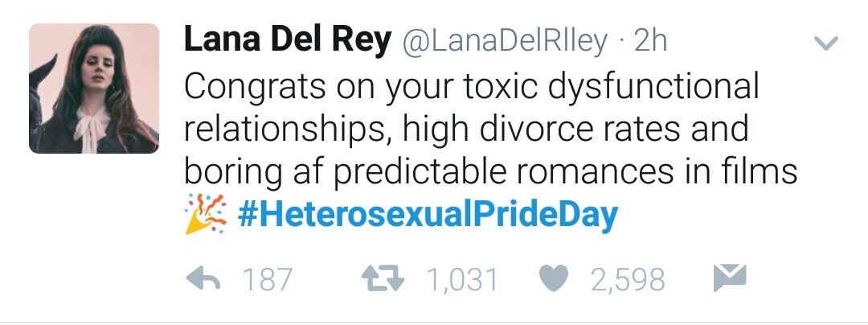Screen dimensions: 868x325
Task: View the 2,598 likes count
Action: pyautogui.click(x=628, y=280)
